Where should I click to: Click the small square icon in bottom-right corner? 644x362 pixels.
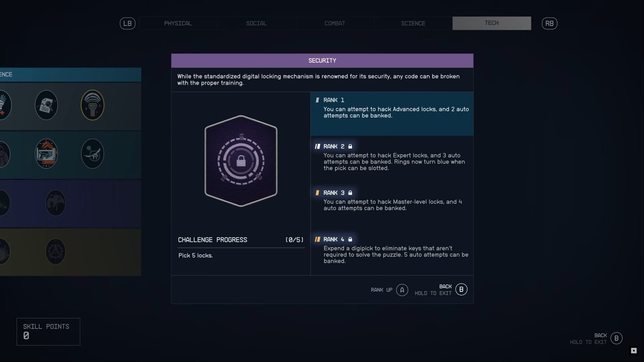coord(634,351)
